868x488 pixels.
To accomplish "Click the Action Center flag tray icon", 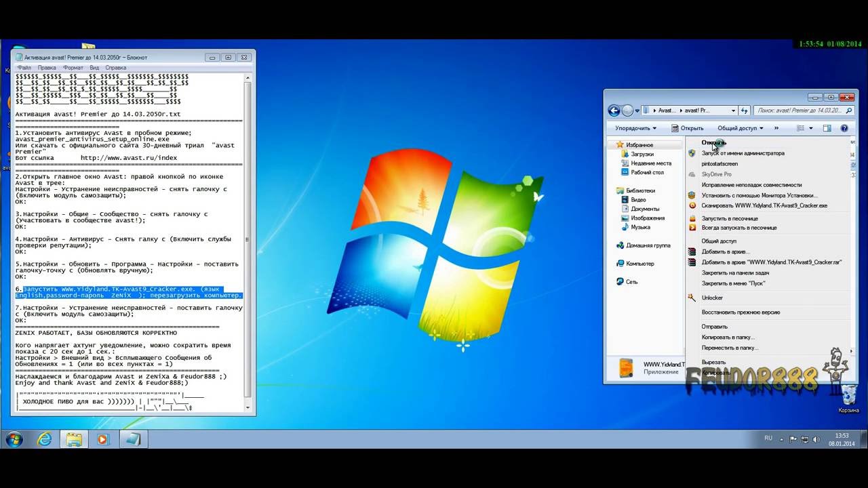I will (793, 439).
